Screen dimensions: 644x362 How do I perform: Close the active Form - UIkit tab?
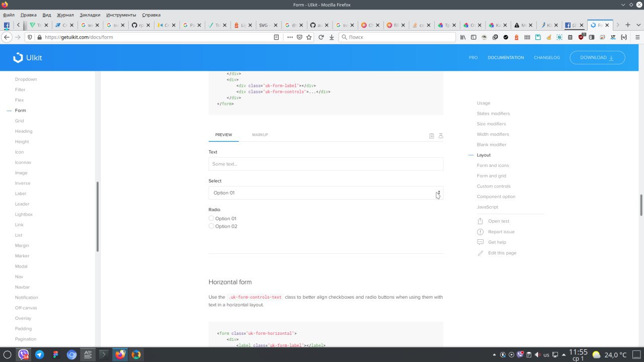608,25
